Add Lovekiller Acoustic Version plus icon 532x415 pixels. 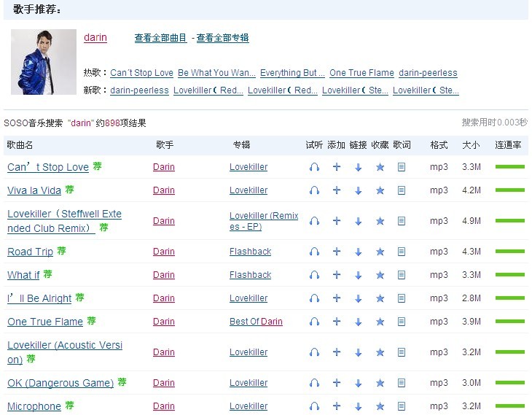pos(337,352)
